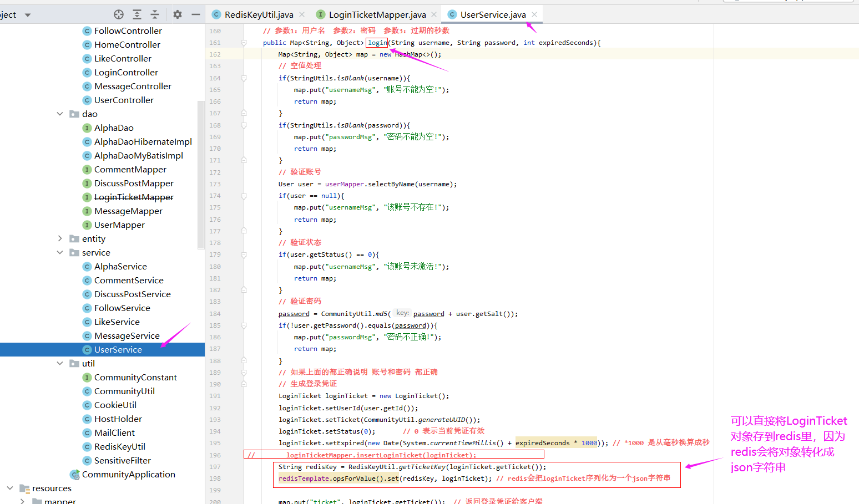The height and width of the screenshot is (504, 859).
Task: Close the RedisKeyUtil.java tab
Action: (302, 14)
